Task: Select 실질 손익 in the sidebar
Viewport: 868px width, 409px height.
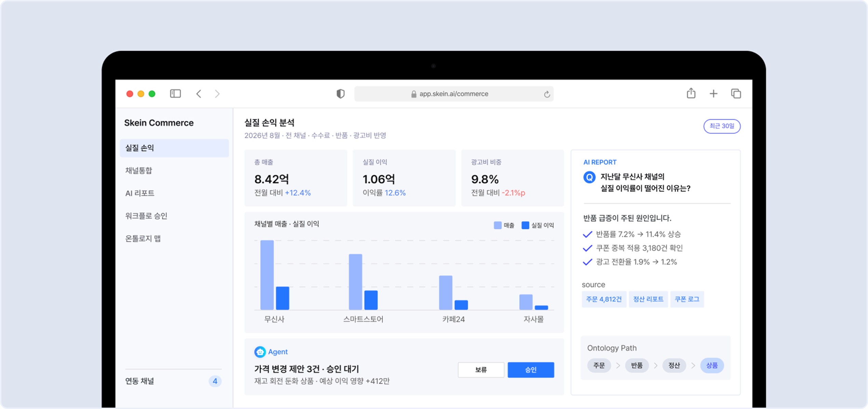Action: [174, 148]
